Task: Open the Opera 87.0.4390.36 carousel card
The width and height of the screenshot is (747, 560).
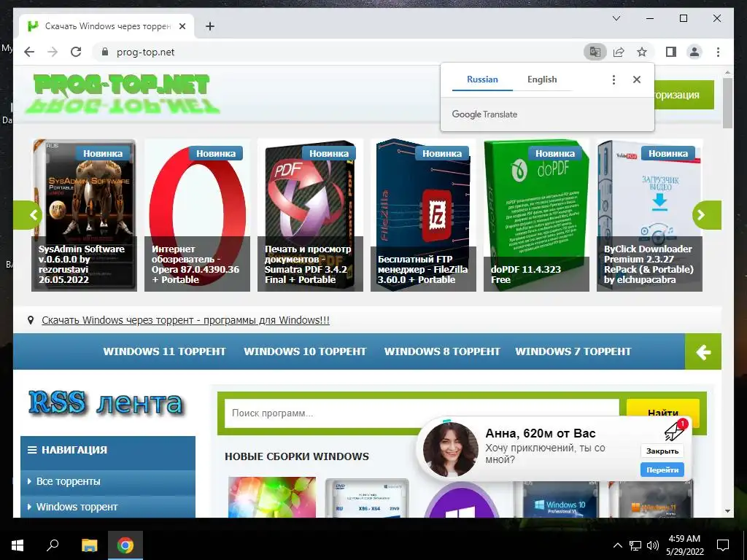Action: [197, 215]
